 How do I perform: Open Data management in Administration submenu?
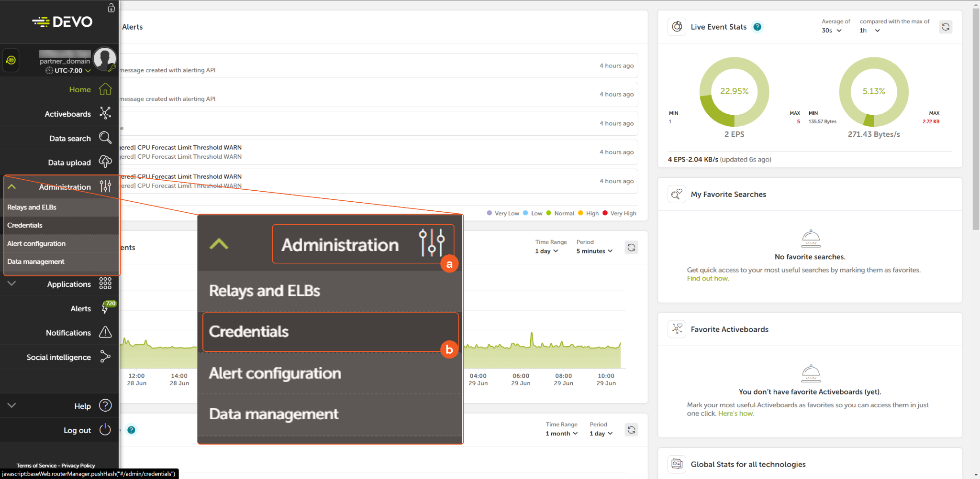click(35, 261)
